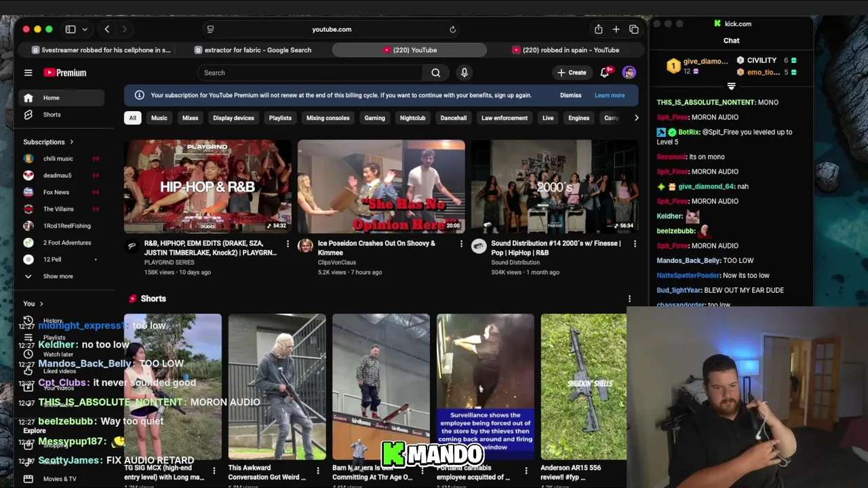
Task: Open the Shorts sidebar icon
Action: pyautogui.click(x=28, y=115)
